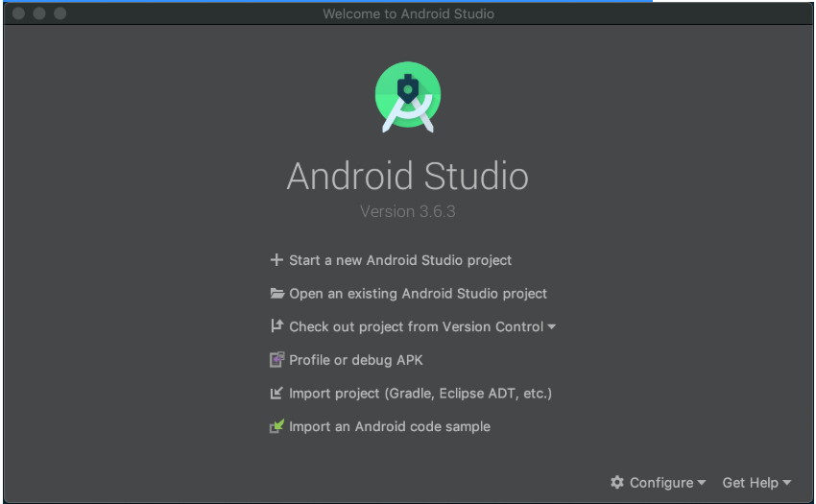The width and height of the screenshot is (816, 504).
Task: Choose Profile or debug APK
Action: pyautogui.click(x=356, y=360)
